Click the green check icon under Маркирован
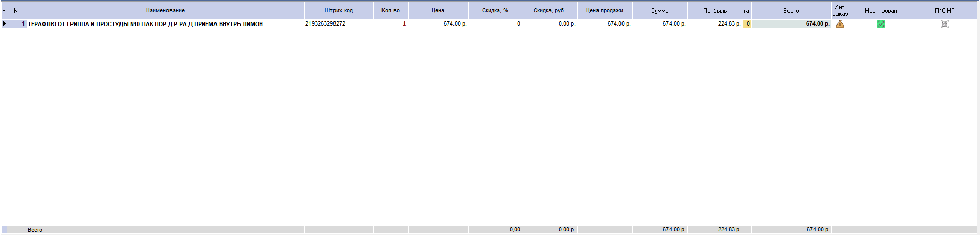 (881, 24)
